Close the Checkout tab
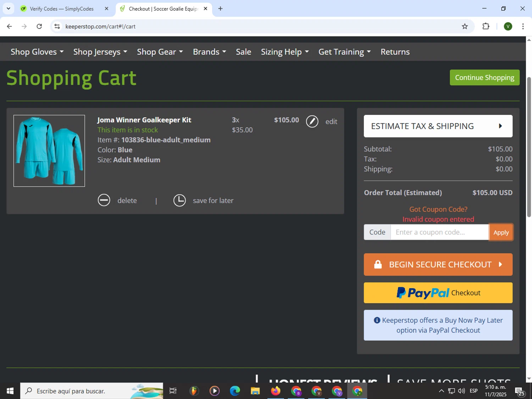This screenshot has width=532, height=399. coord(205,9)
